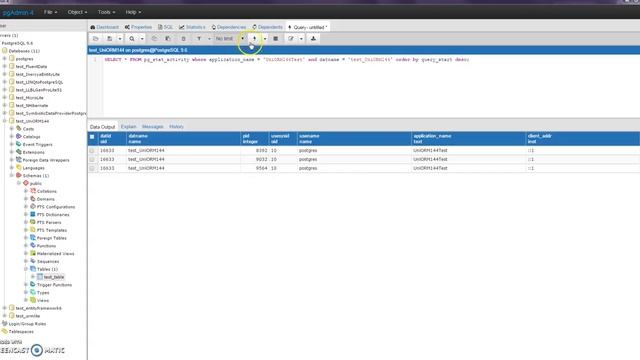Click the Extensions node icon
This screenshot has width=640, height=360.
click(18, 152)
